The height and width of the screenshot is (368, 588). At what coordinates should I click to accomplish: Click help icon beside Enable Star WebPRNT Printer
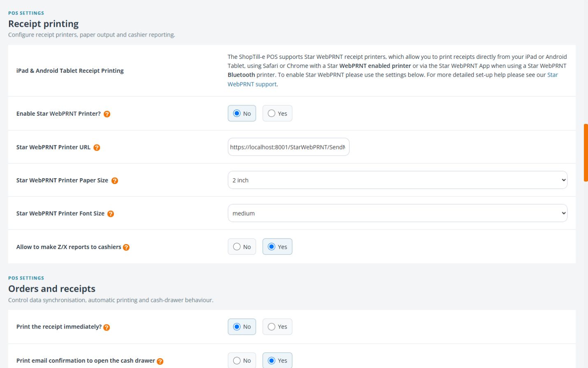point(107,114)
